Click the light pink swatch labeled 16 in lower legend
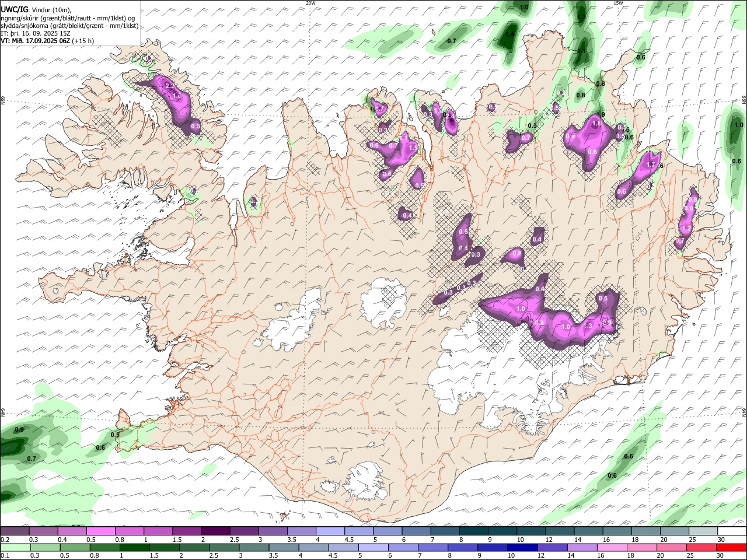Image resolution: width=747 pixels, height=560 pixels. pyautogui.click(x=612, y=547)
